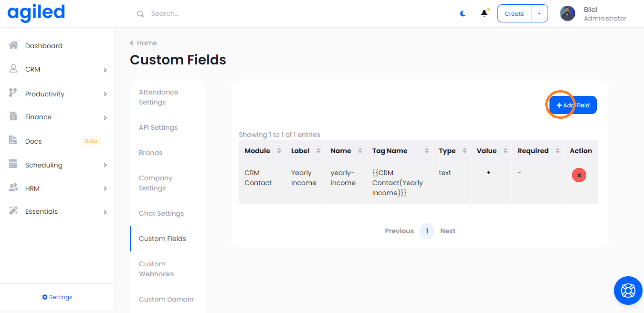Open Dashboard from the sidebar

(43, 46)
